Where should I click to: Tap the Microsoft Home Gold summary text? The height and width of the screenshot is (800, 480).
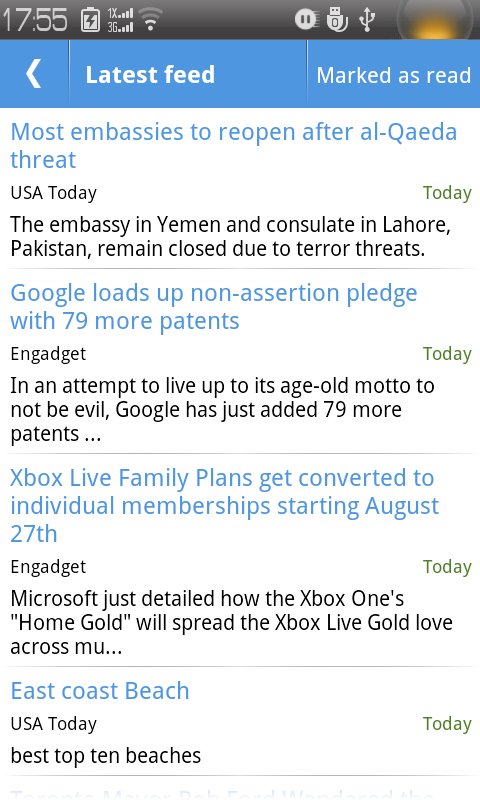231,622
